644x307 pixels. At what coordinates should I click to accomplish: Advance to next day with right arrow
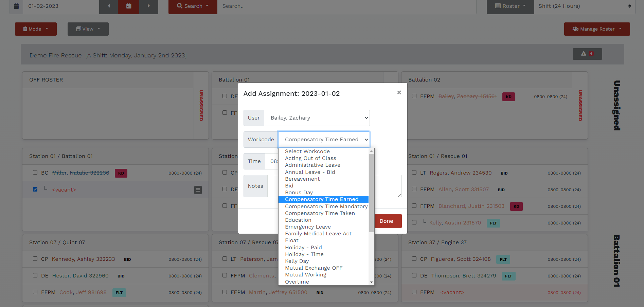(x=148, y=6)
